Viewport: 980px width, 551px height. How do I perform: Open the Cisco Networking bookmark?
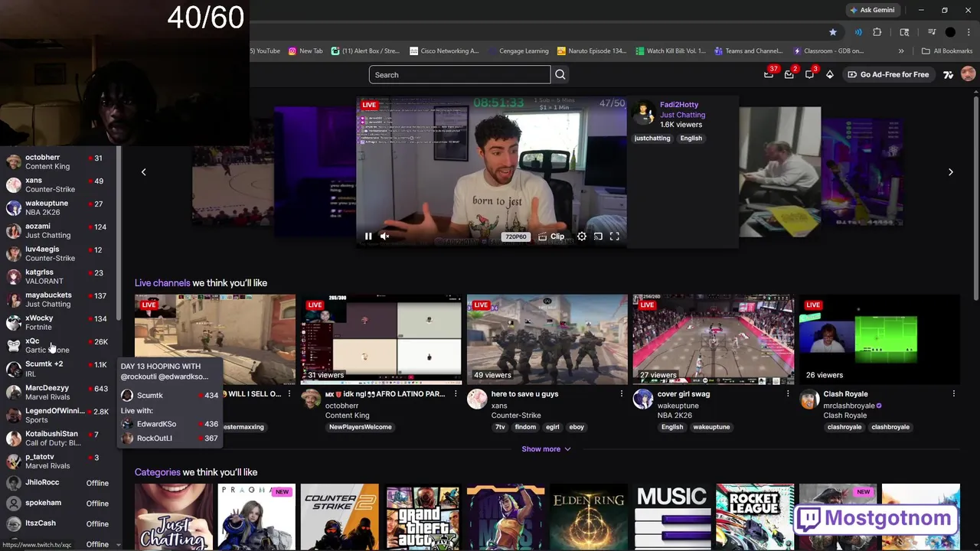click(444, 51)
